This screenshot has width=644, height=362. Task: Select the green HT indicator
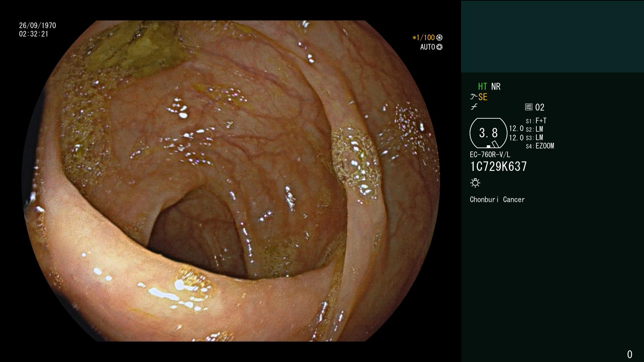tap(483, 86)
